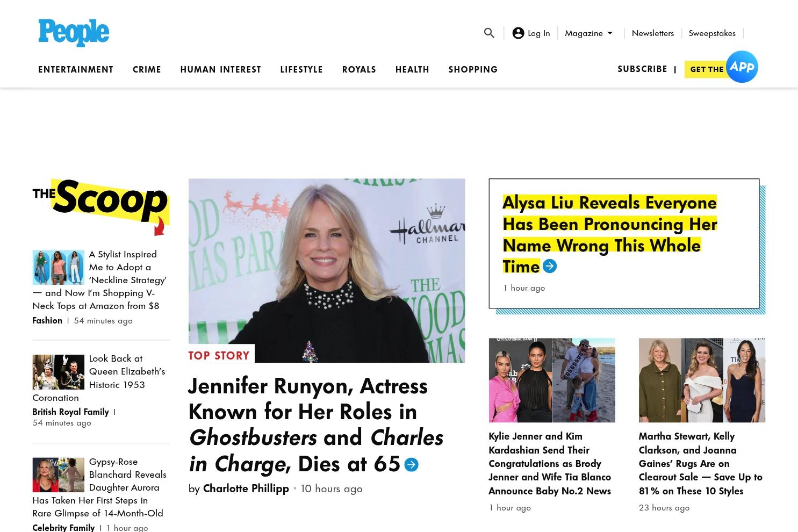
Task: Open the Shopping section
Action: pos(473,69)
